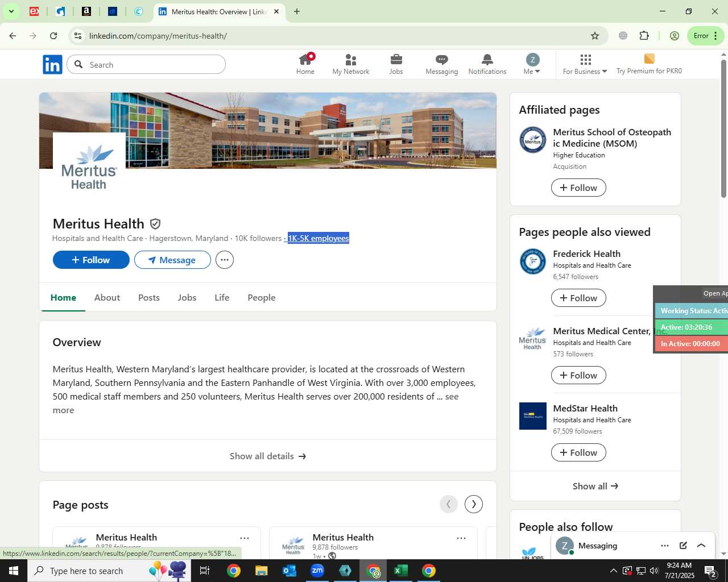Click the address bar URL

(158, 36)
